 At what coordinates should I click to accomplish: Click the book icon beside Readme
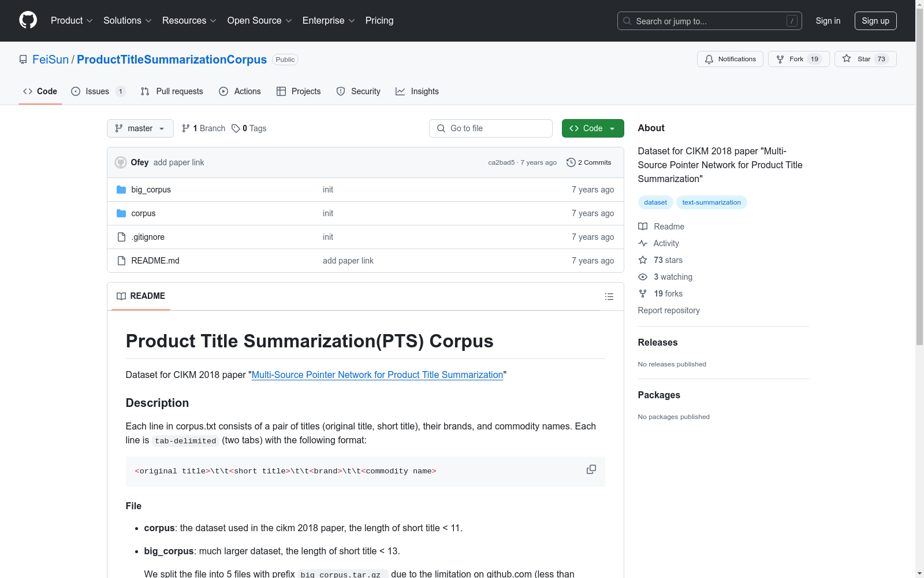pyautogui.click(x=643, y=227)
